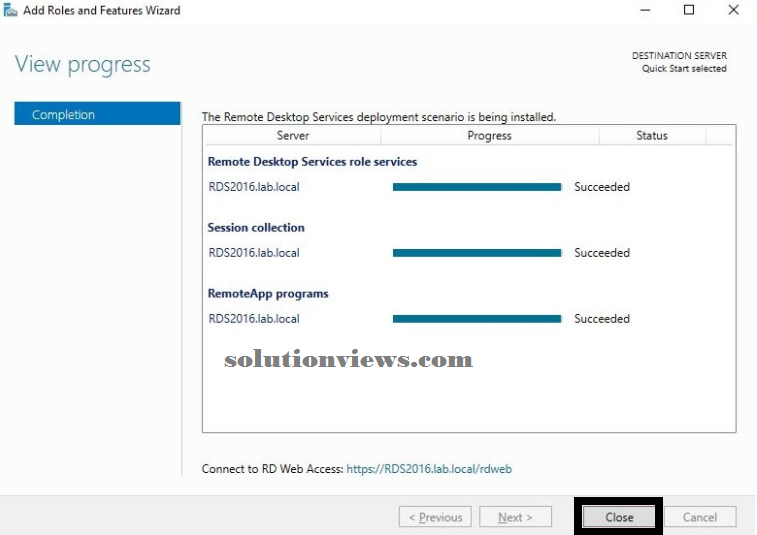Viewport: 757px width, 535px height.
Task: Select the Completion step in sidebar
Action: click(x=97, y=114)
